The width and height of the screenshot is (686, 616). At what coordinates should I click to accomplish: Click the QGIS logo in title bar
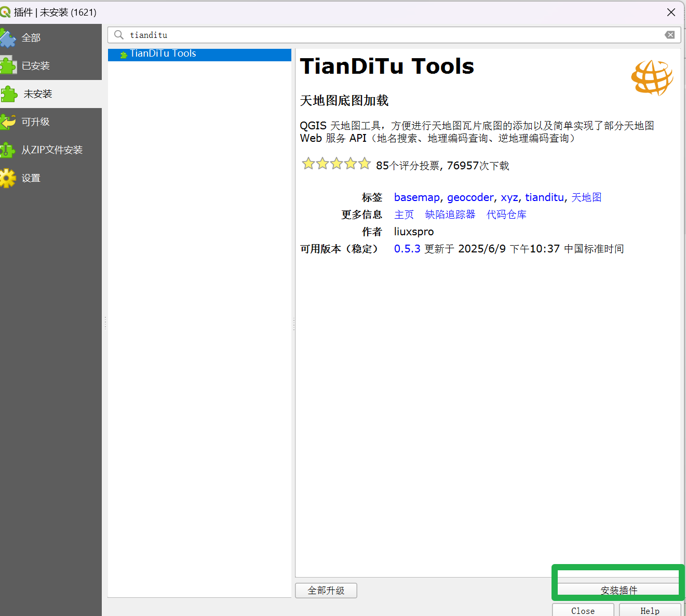click(5, 12)
